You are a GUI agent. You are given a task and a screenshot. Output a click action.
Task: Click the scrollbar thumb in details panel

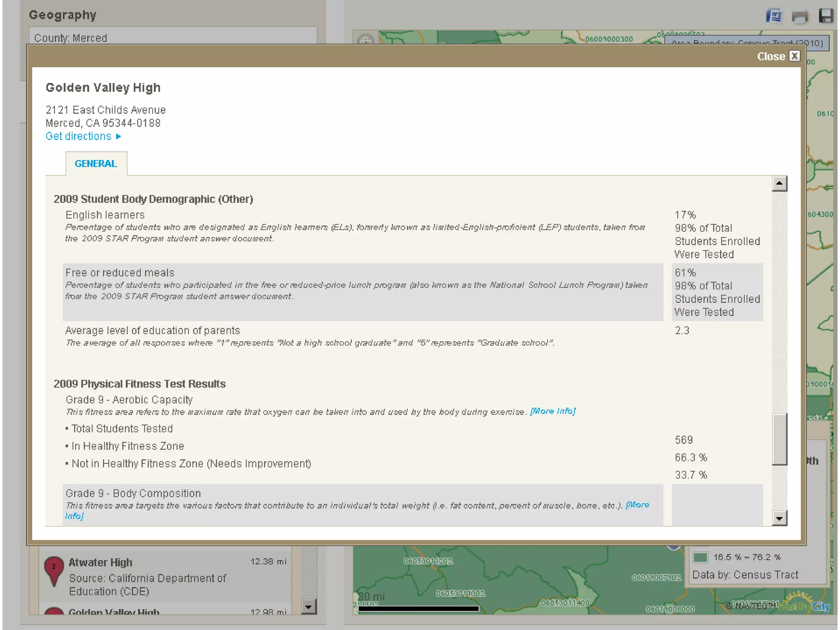[x=779, y=439]
